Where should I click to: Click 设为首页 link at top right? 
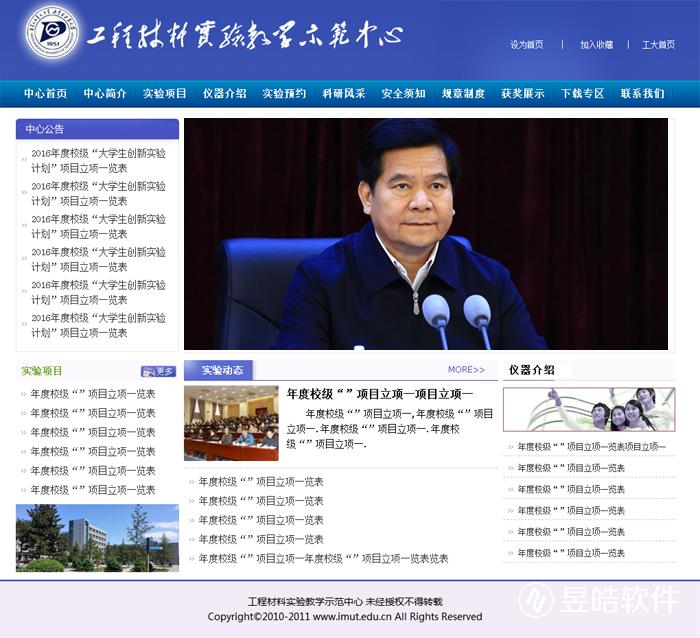click(527, 45)
